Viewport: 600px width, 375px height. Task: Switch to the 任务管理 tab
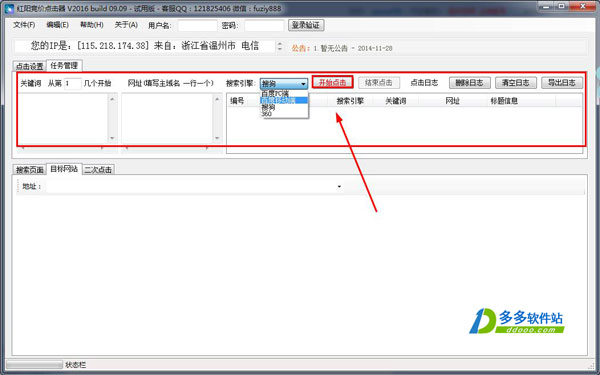pyautogui.click(x=64, y=65)
